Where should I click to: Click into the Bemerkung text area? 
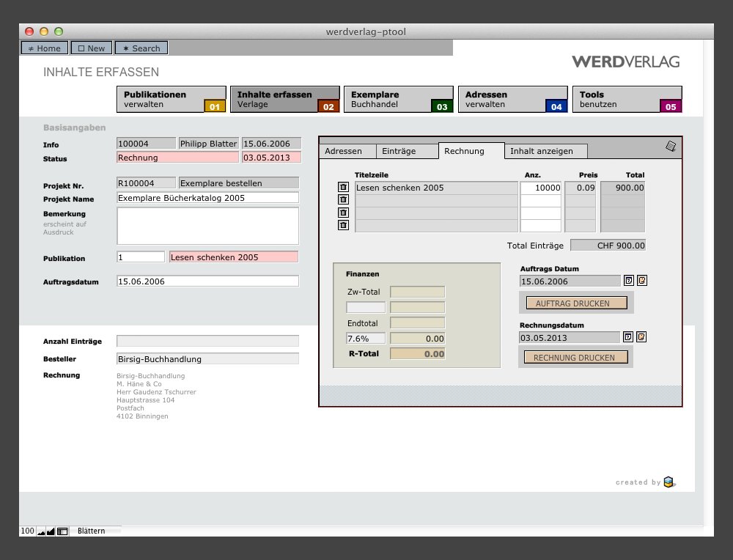(207, 226)
